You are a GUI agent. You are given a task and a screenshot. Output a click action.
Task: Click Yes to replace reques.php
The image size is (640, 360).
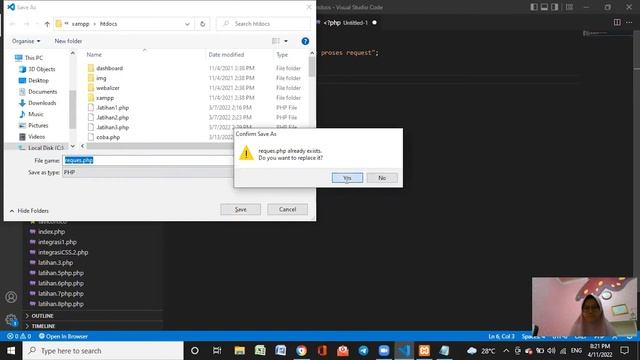pos(347,178)
